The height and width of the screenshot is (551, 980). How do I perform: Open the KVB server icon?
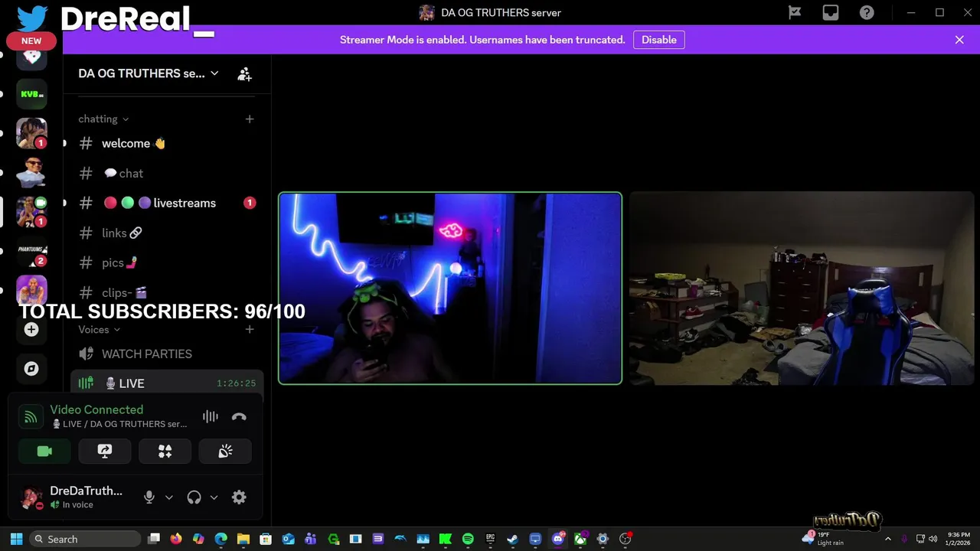click(31, 94)
